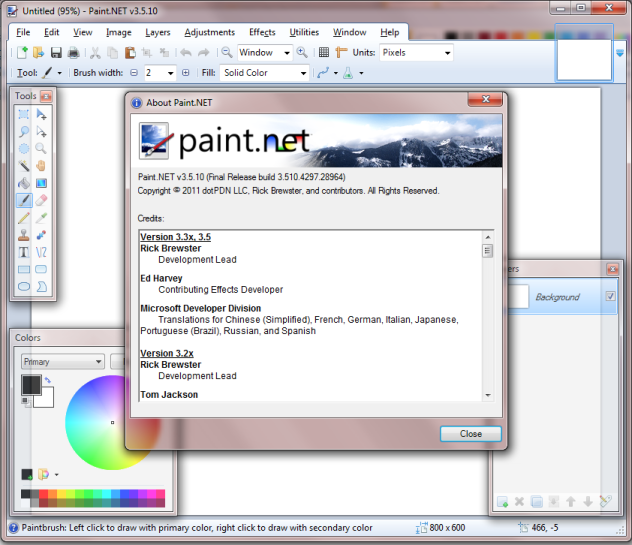This screenshot has height=545, width=632.
Task: Click the Close button in About dialog
Action: coord(470,434)
